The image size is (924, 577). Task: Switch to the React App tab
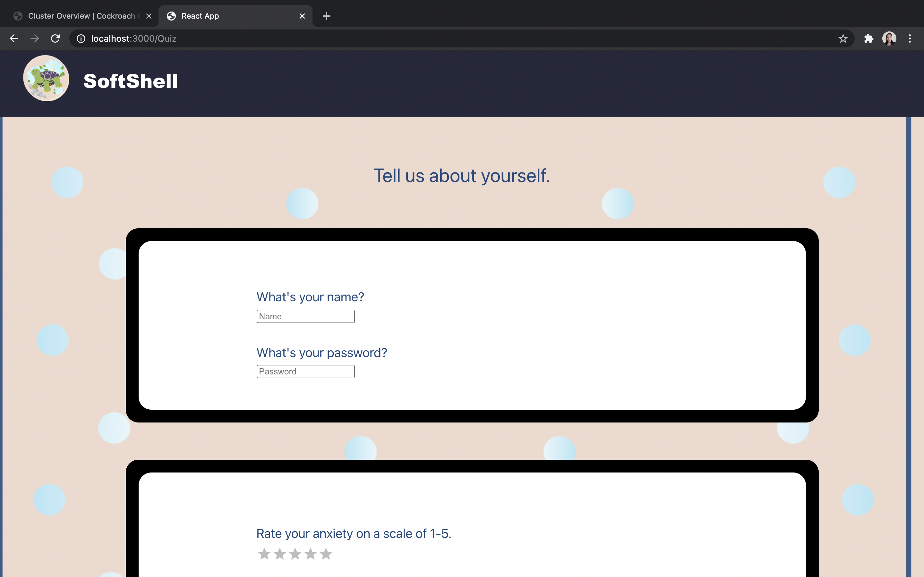coord(229,16)
